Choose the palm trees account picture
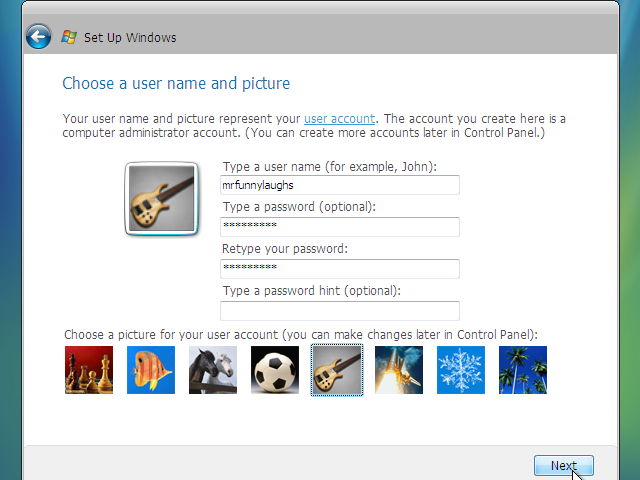Viewport: 640px width, 480px height. [x=523, y=370]
